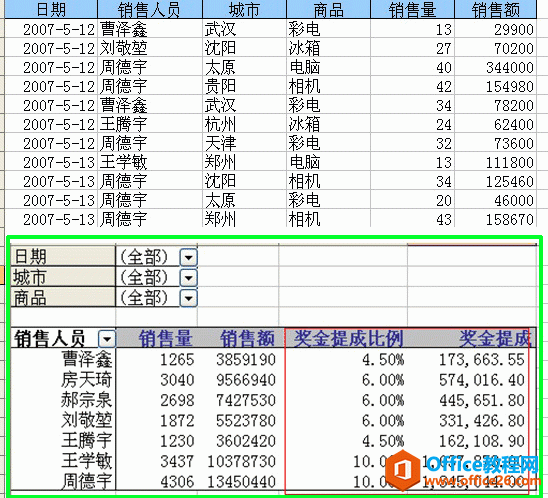Click sales amount cell 9566940
The image size is (548, 498).
(246, 380)
